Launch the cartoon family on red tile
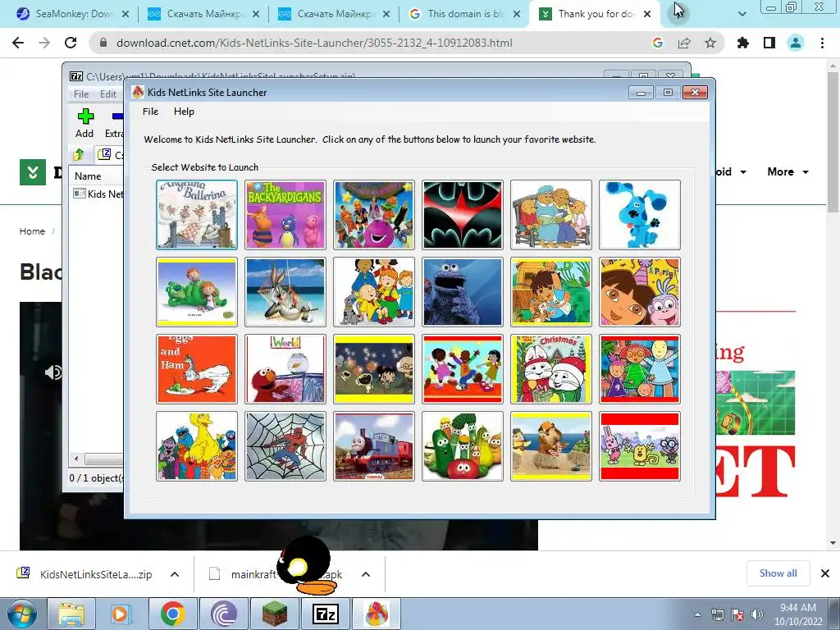The width and height of the screenshot is (840, 630). 640,368
